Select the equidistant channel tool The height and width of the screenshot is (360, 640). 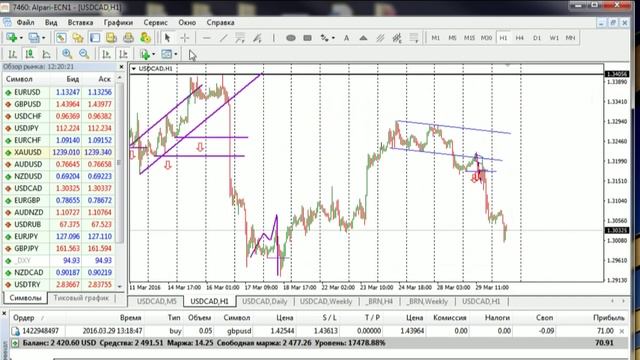pyautogui.click(x=380, y=38)
